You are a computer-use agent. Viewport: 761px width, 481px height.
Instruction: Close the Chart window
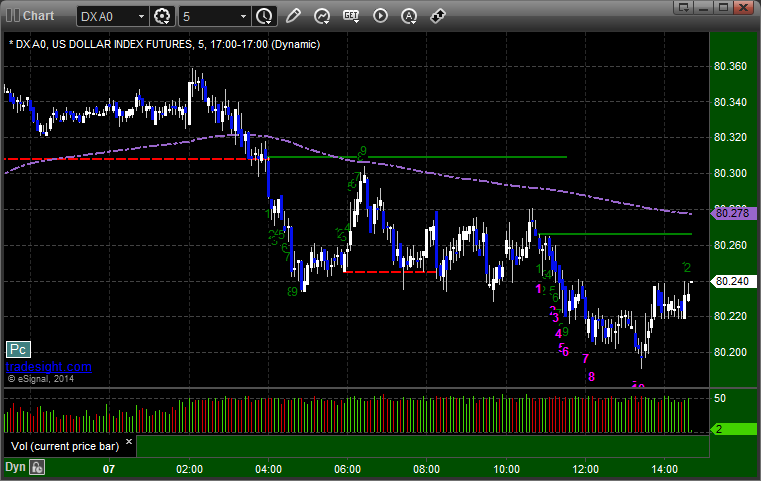743,7
